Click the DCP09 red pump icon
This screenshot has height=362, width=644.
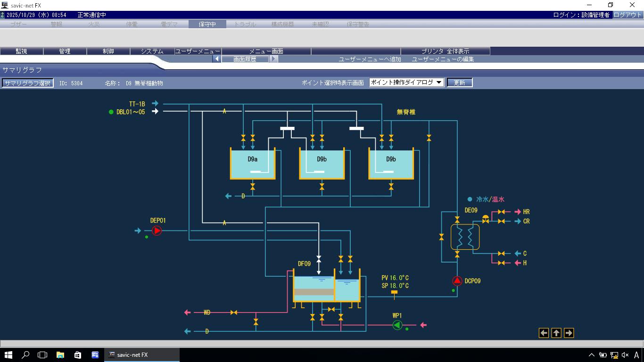[x=457, y=281]
